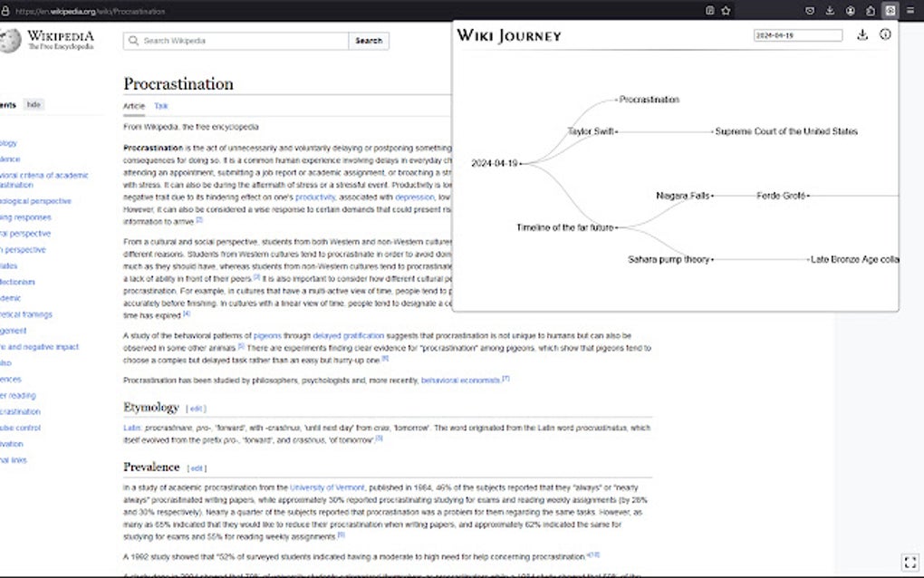Open the Wiki Journey extension icon in toolbar
The height and width of the screenshot is (578, 924).
[890, 10]
